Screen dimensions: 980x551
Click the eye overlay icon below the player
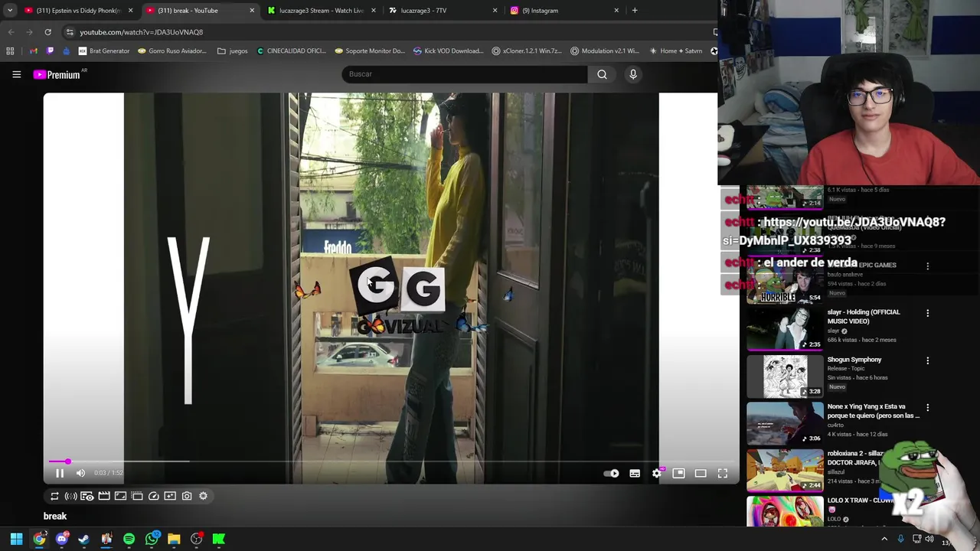[x=87, y=496]
